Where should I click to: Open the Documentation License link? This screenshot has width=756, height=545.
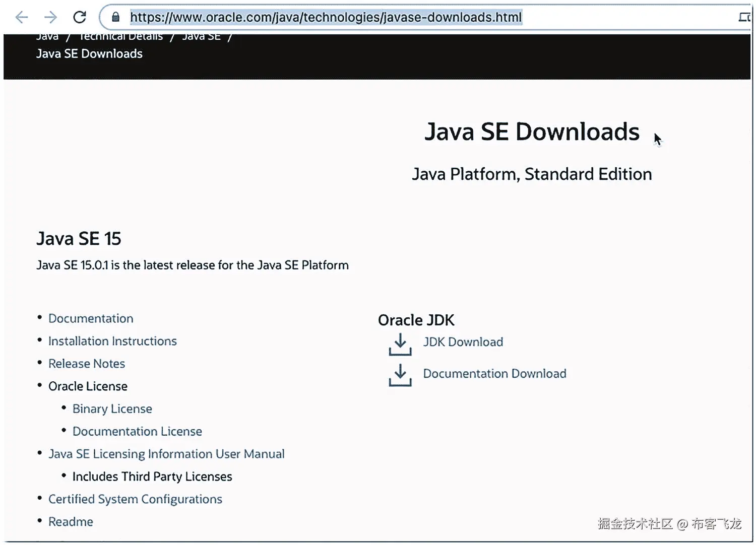tap(137, 431)
